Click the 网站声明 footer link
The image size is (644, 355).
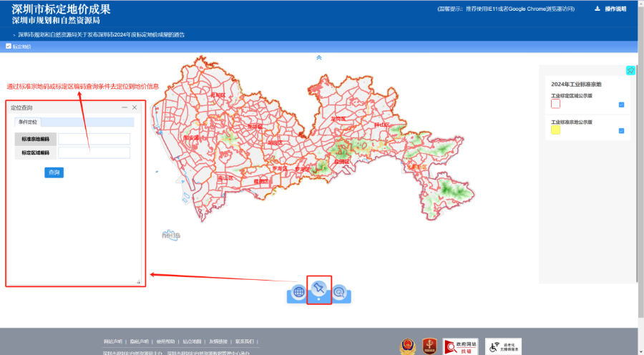click(x=113, y=341)
